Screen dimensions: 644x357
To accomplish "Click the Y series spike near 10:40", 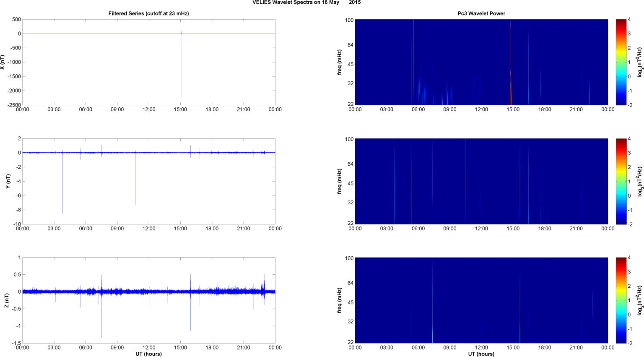I will 135,178.
